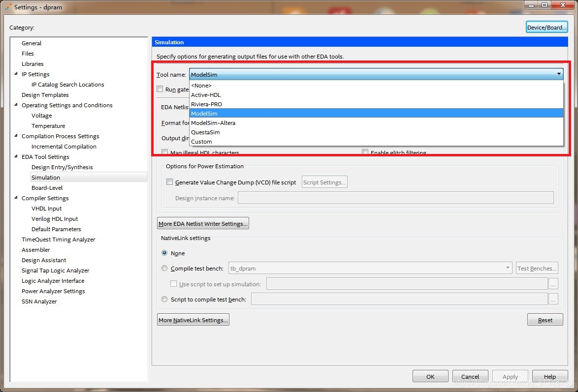
Task: Select the None NativeLink radio button
Action: tap(164, 253)
